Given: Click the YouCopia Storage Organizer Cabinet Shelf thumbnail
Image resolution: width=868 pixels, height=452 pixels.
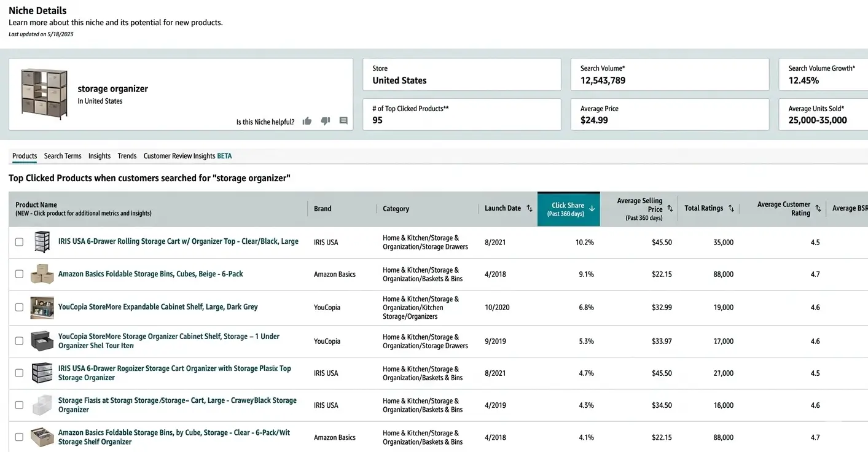Looking at the screenshot, I should pyautogui.click(x=42, y=341).
